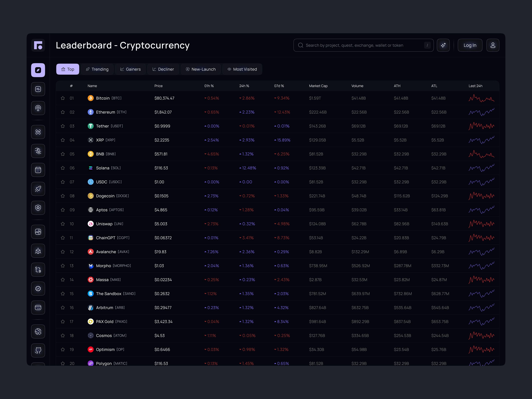This screenshot has height=399, width=532.
Task: Open the globe refresh sidebar icon
Action: tap(38, 331)
